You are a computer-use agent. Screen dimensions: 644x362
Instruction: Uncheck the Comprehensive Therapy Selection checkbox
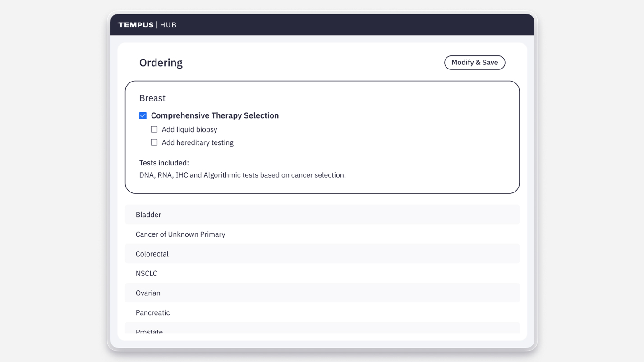[143, 115]
